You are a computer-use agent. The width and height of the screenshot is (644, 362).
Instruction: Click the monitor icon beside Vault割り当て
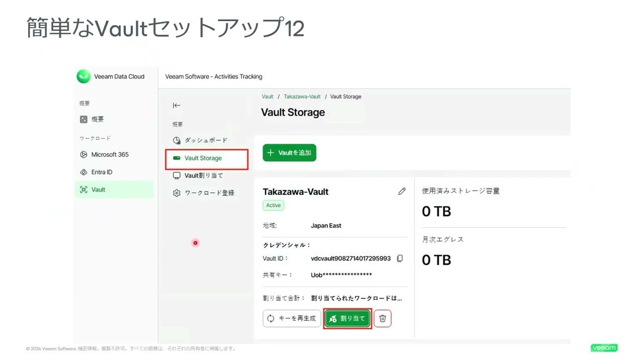pyautogui.click(x=177, y=175)
